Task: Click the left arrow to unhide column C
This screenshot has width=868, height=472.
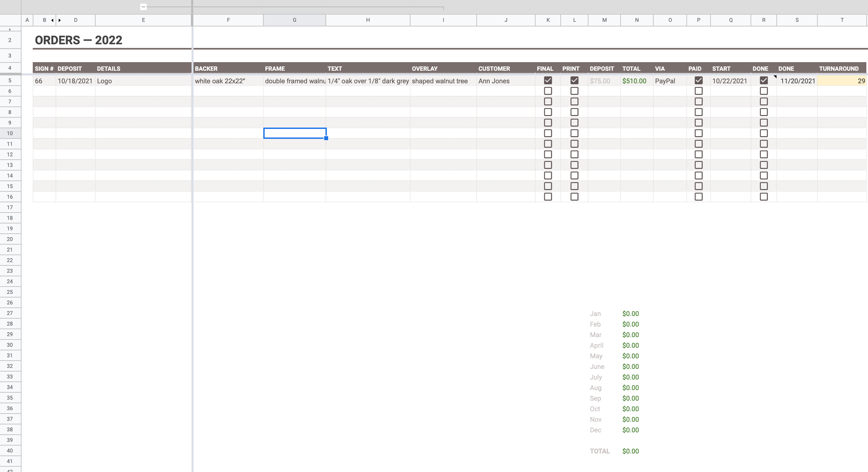Action: [52, 20]
